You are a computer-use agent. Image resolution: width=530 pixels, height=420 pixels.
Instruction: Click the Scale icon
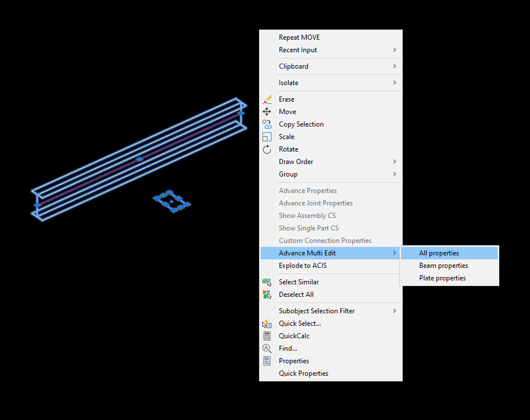(x=266, y=137)
